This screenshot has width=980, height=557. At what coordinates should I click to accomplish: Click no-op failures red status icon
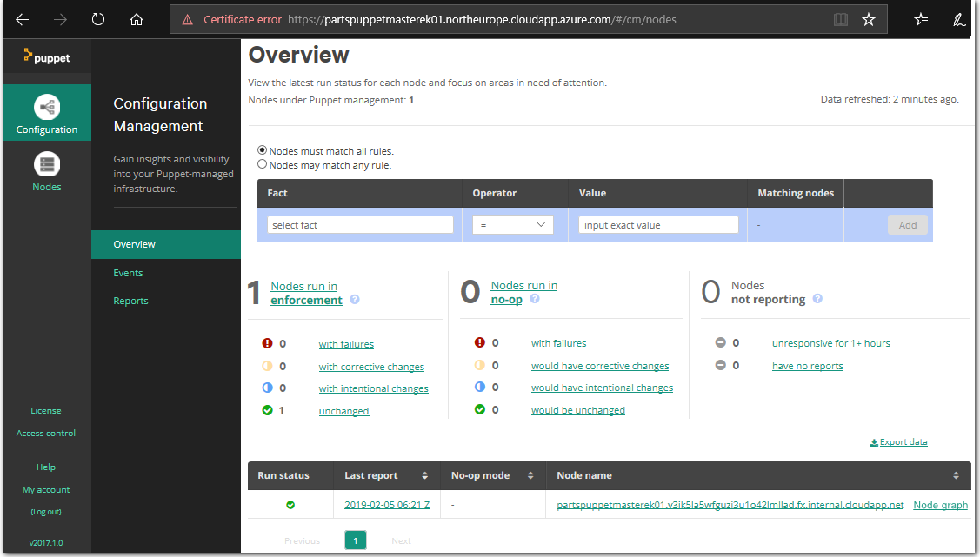(480, 343)
